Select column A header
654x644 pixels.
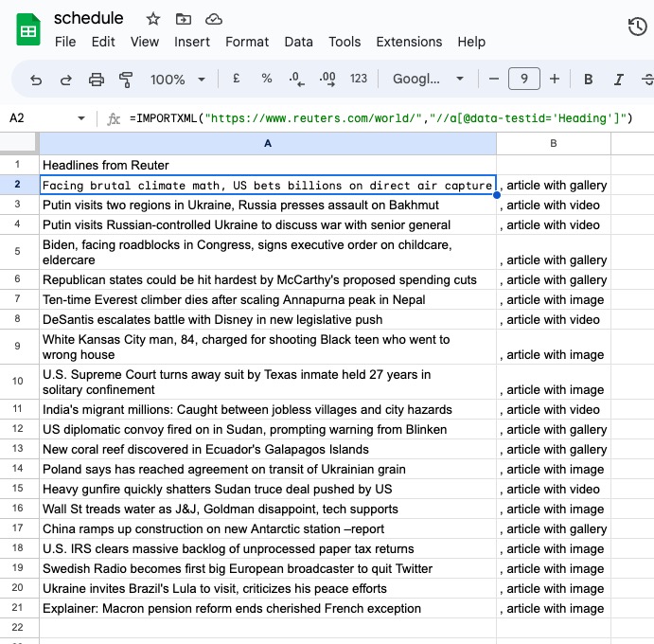[268, 144]
